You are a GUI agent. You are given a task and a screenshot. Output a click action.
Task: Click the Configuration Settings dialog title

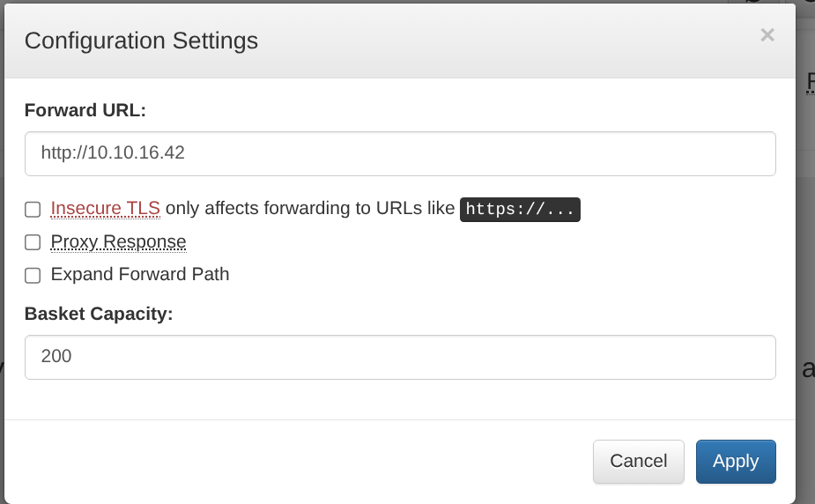click(141, 41)
